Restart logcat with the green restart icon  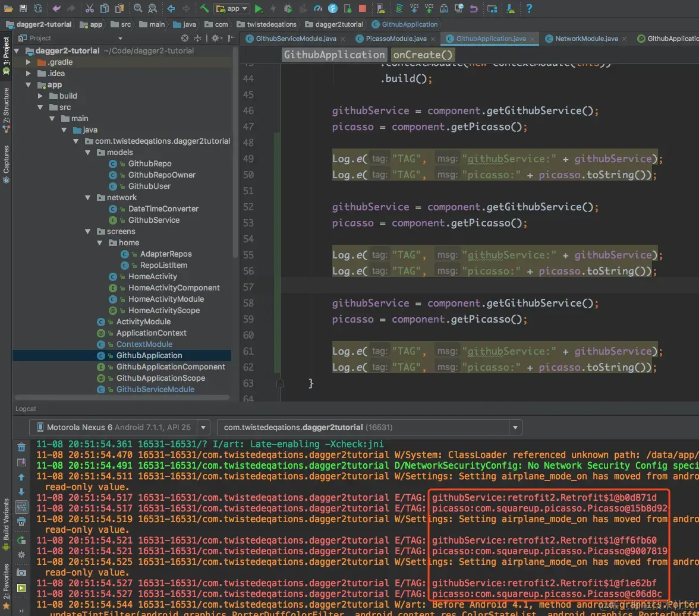21,540
